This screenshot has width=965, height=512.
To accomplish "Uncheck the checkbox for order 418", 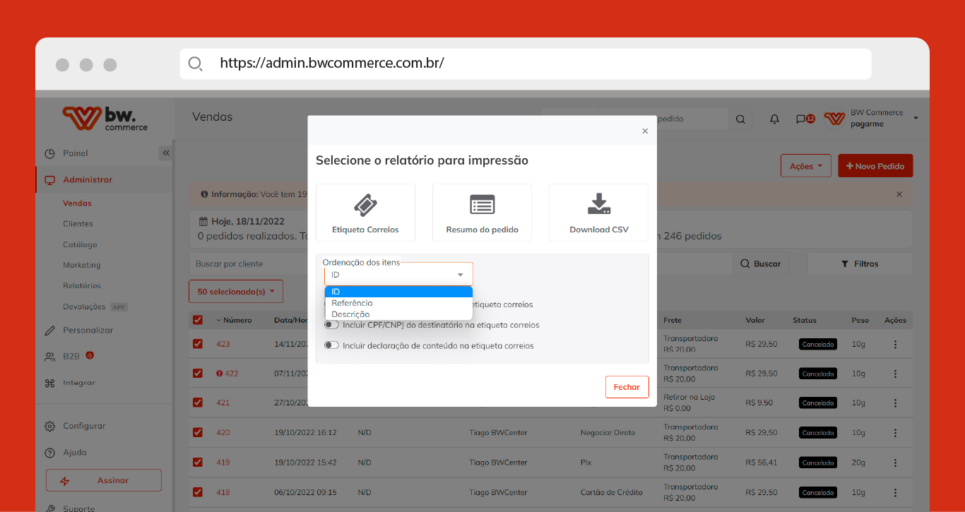I will (198, 492).
